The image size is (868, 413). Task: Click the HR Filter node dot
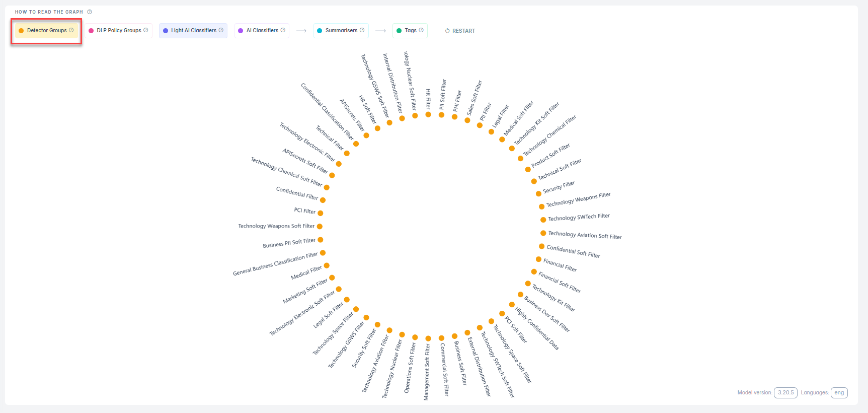coord(428,114)
